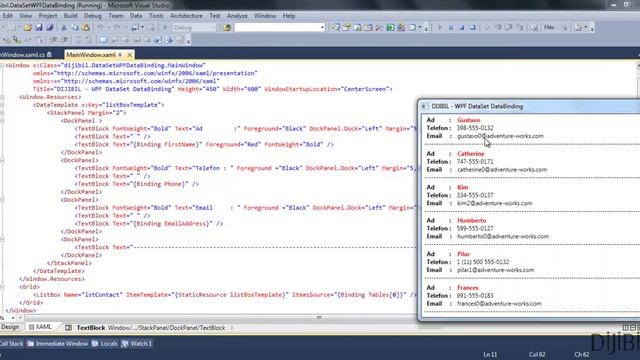Open the Debug solution configuration dropdown
Screen dimensions: 640x360
click(194, 27)
